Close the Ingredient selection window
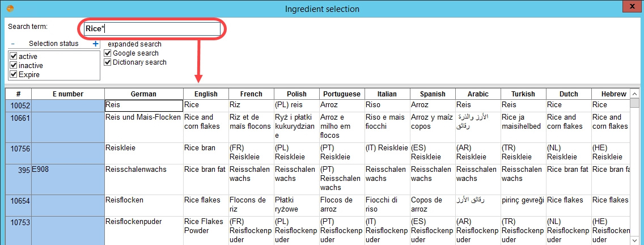Image resolution: width=644 pixels, height=245 pixels. [633, 7]
